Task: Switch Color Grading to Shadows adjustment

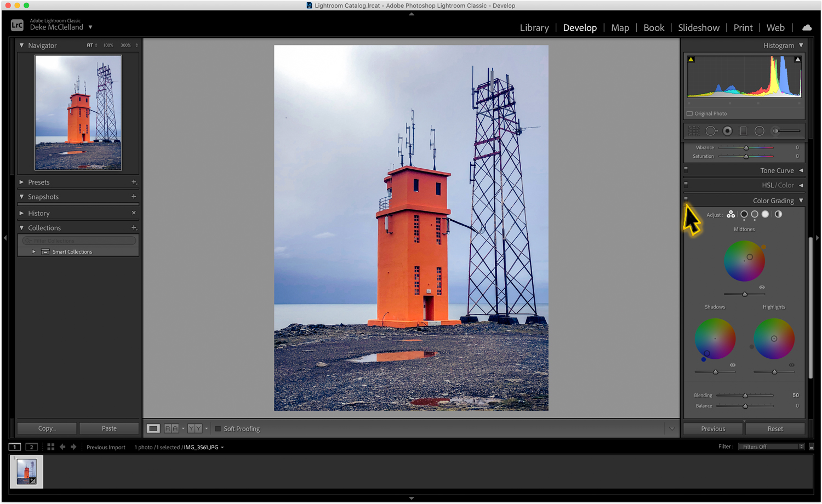Action: (x=744, y=214)
